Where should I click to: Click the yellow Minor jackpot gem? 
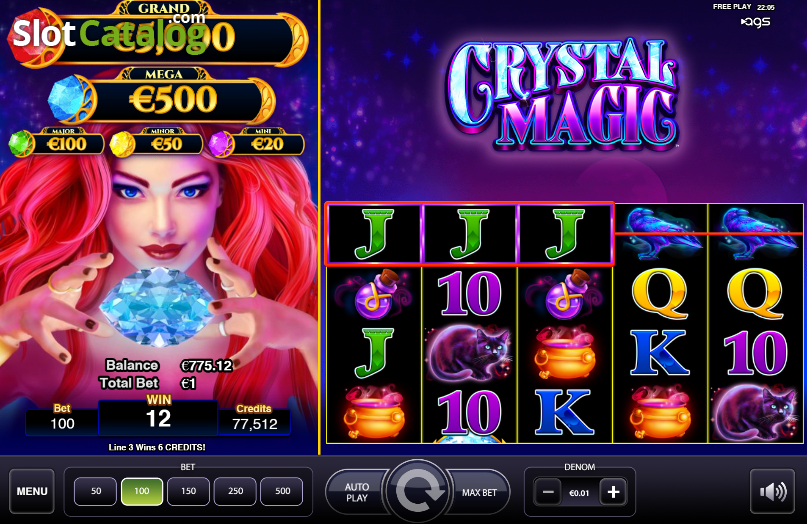coord(122,144)
